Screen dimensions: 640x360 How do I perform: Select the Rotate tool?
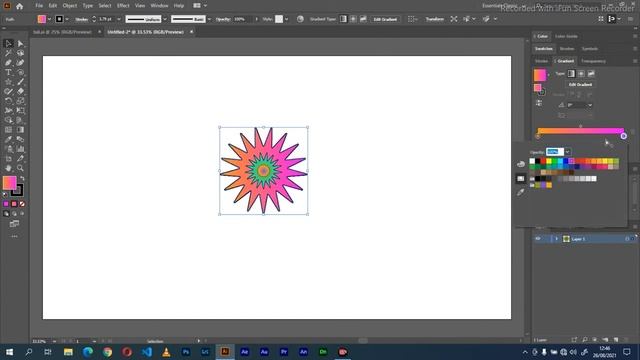click(x=8, y=101)
